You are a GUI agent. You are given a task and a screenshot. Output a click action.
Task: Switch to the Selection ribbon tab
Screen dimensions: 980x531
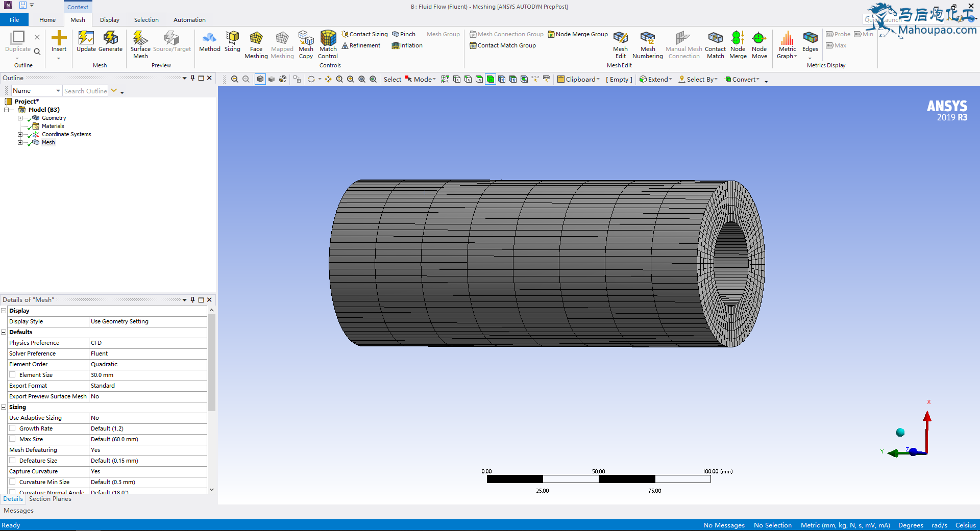(x=146, y=20)
